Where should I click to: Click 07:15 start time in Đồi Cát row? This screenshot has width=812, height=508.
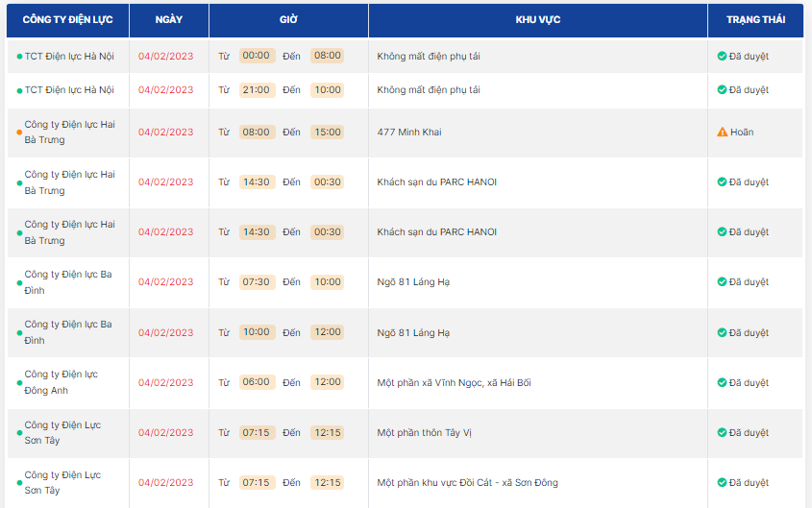coord(257,482)
